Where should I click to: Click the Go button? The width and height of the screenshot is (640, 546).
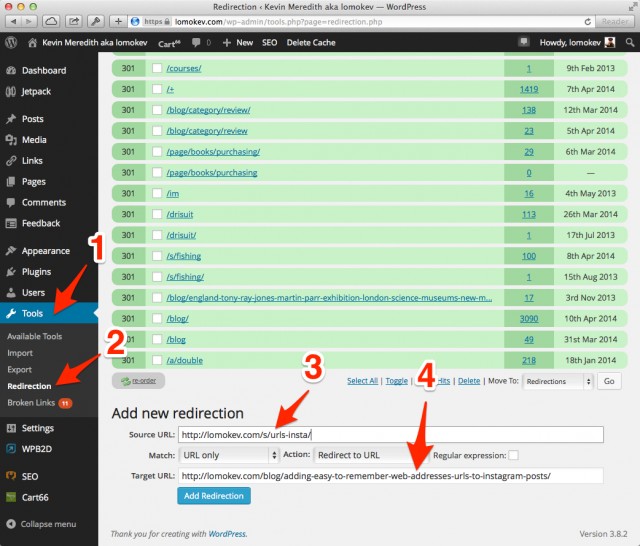(x=609, y=381)
